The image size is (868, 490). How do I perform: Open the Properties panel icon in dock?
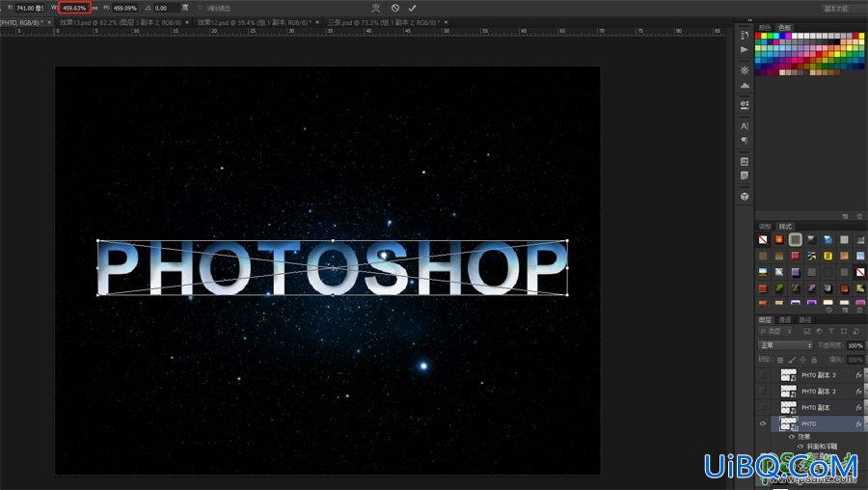pyautogui.click(x=745, y=104)
